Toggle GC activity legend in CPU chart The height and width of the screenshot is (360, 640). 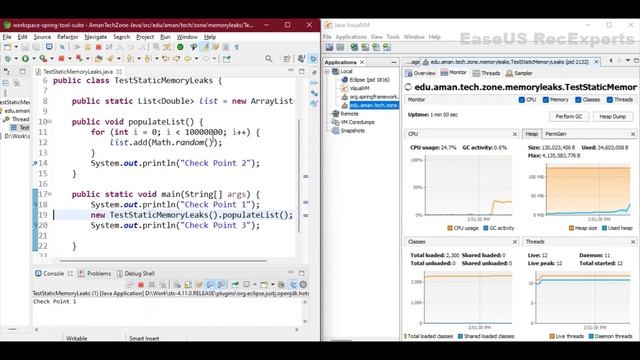(x=498, y=228)
